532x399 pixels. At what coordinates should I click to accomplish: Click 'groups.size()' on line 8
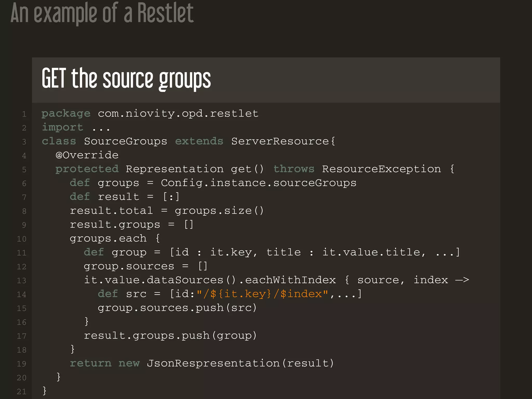click(x=219, y=211)
